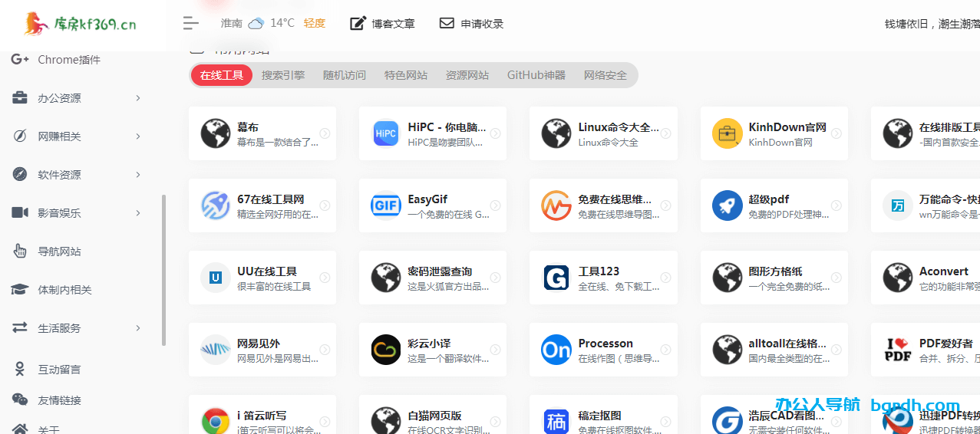This screenshot has height=434, width=980.
Task: Click the 生活服务 exchange arrows icon
Action: tap(20, 327)
